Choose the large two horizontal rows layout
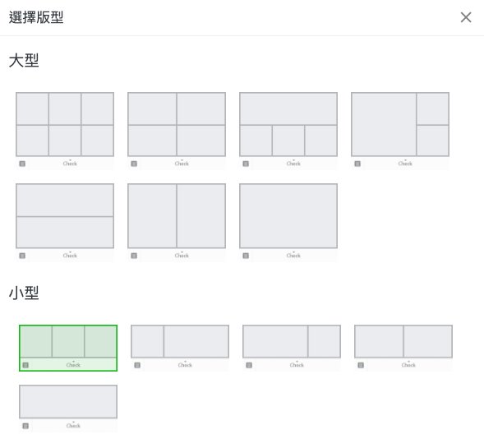The width and height of the screenshot is (484, 448). click(65, 223)
